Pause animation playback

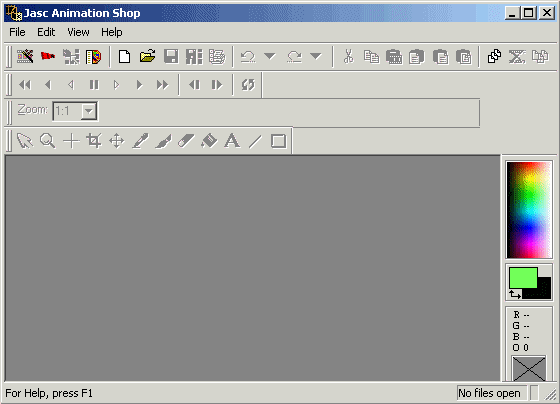[x=94, y=85]
